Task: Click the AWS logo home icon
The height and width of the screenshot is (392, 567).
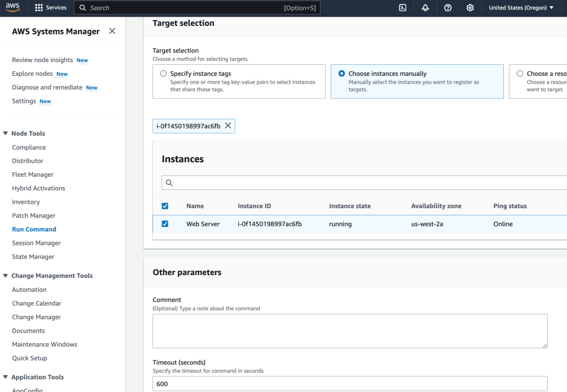Action: point(13,8)
